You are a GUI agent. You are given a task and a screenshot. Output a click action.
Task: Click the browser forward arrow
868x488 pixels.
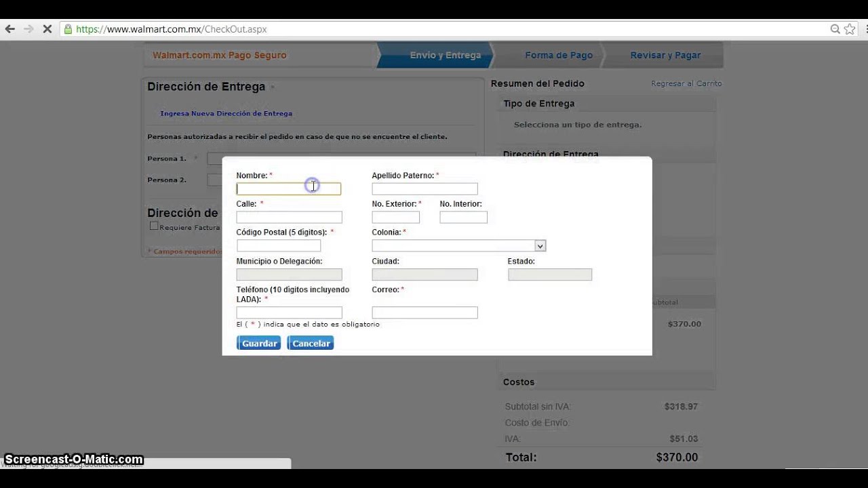[28, 29]
